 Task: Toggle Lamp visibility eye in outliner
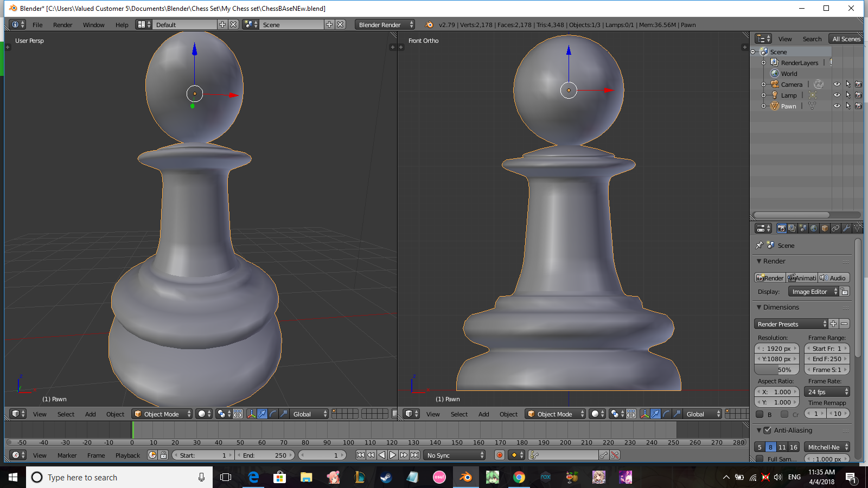[x=837, y=95]
